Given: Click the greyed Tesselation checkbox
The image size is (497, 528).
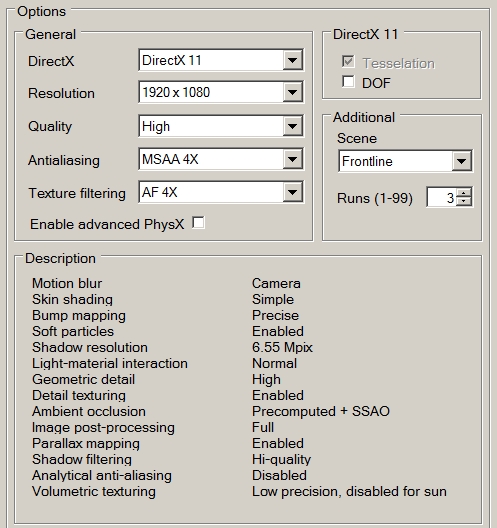Looking at the screenshot, I should (348, 61).
